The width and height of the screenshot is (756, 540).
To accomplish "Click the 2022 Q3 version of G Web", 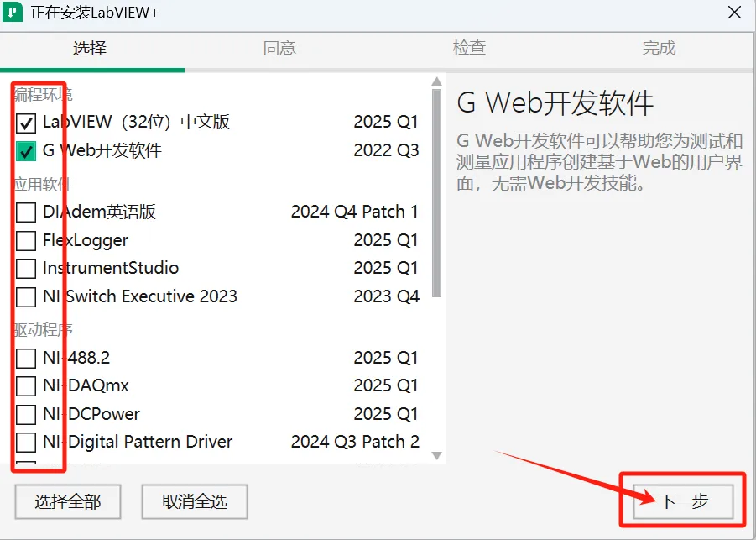I will (386, 150).
